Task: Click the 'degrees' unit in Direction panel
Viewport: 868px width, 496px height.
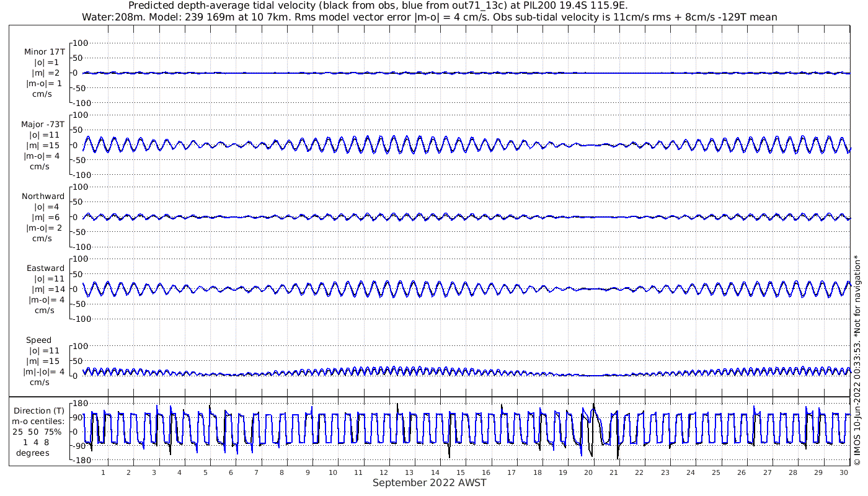Action: point(33,453)
